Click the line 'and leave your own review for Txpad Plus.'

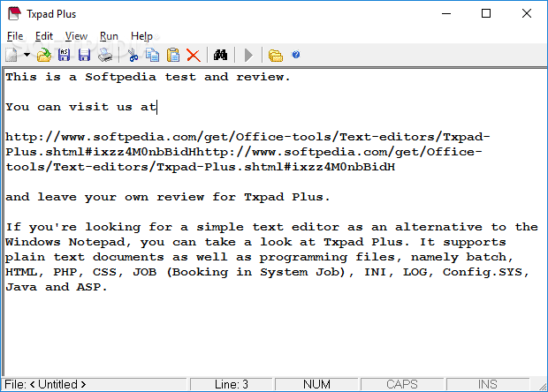click(x=168, y=197)
